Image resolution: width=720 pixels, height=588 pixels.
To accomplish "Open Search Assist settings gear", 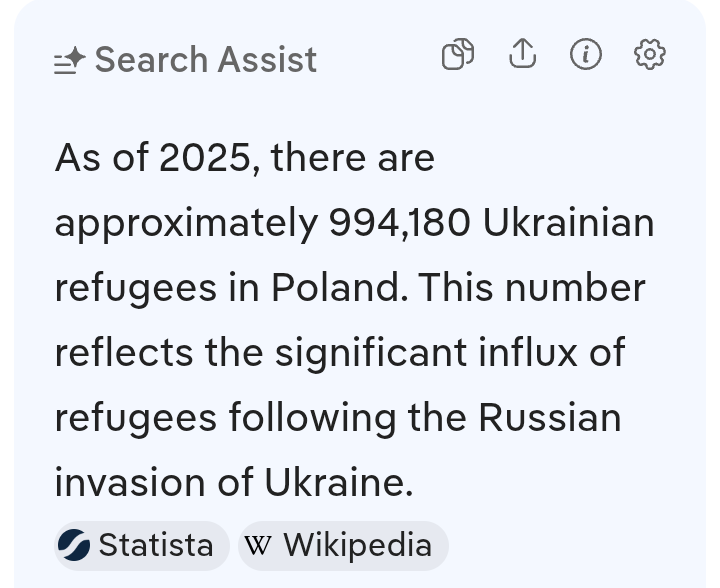I will 650,54.
